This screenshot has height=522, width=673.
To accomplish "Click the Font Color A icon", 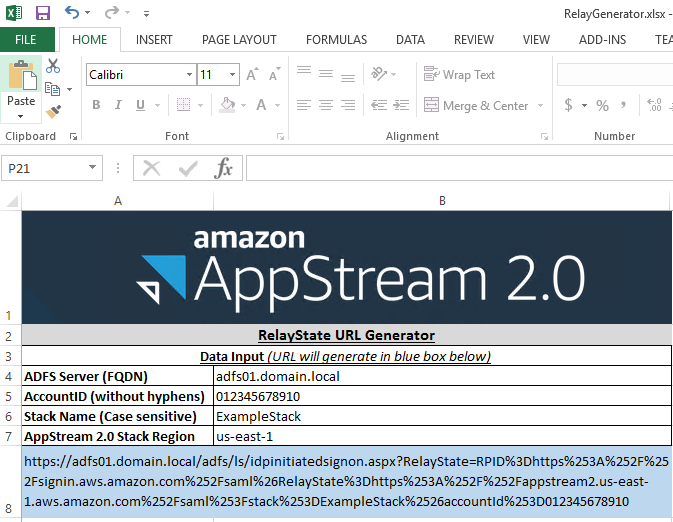I will [x=261, y=105].
